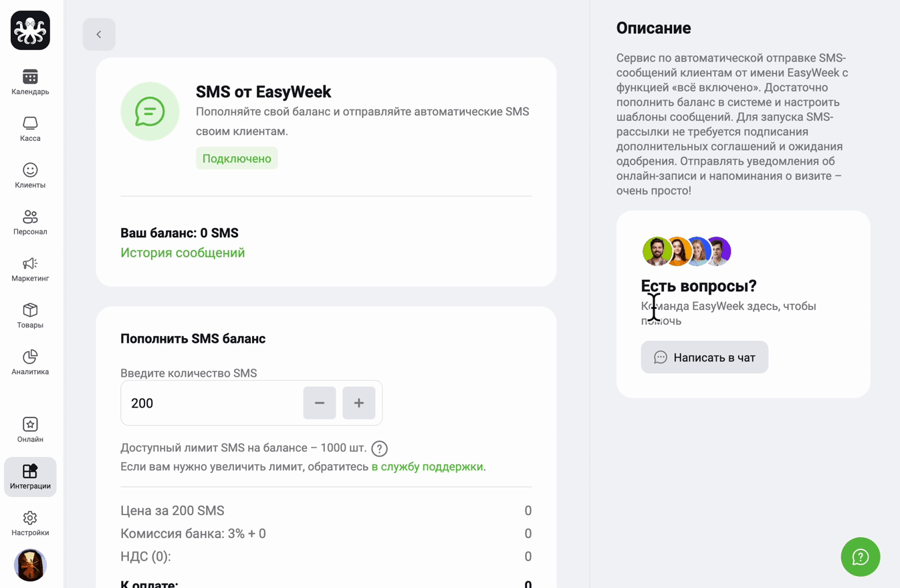
Task: Click the Цена за 200 SMS row
Action: 326,510
